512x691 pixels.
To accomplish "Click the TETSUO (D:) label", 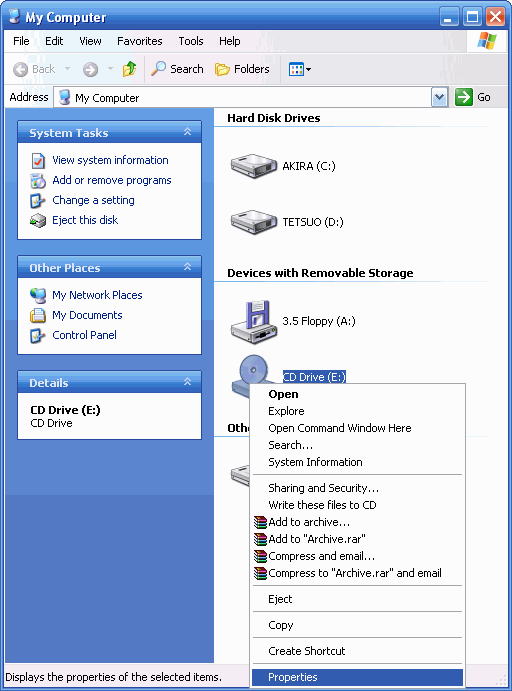I will click(x=313, y=222).
